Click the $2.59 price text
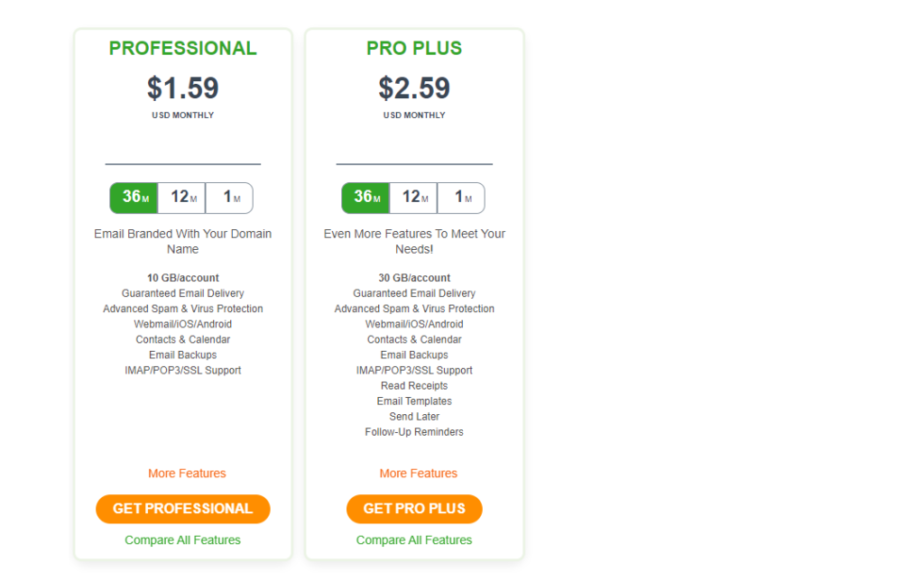The height and width of the screenshot is (581, 924). coord(414,88)
